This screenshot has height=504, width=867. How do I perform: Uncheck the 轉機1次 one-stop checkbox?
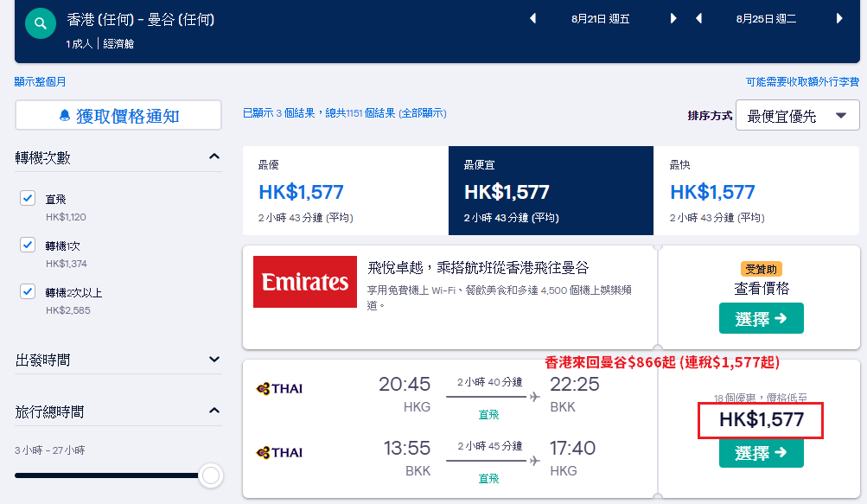(28, 245)
